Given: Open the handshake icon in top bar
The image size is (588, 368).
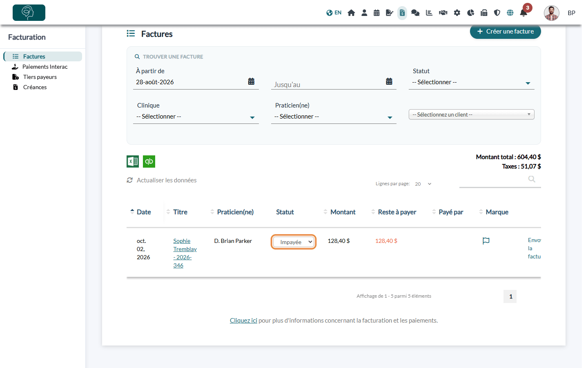Looking at the screenshot, I should click(443, 13).
